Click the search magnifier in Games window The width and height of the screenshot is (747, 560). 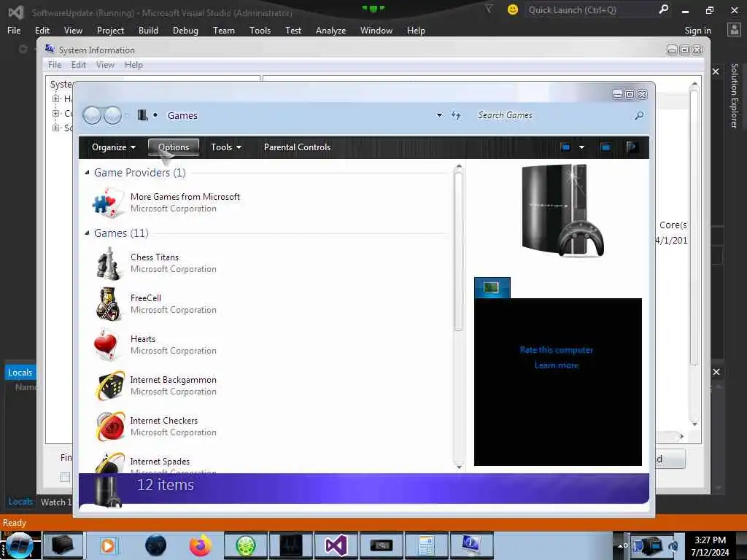click(x=639, y=115)
